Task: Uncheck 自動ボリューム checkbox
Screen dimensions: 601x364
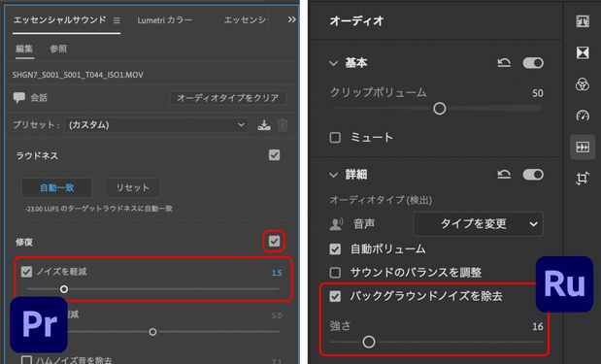Action: (335, 249)
